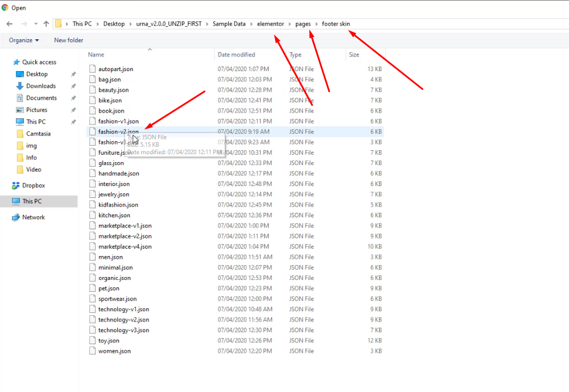Click the Up one level arrow
569x392 pixels.
[46, 24]
